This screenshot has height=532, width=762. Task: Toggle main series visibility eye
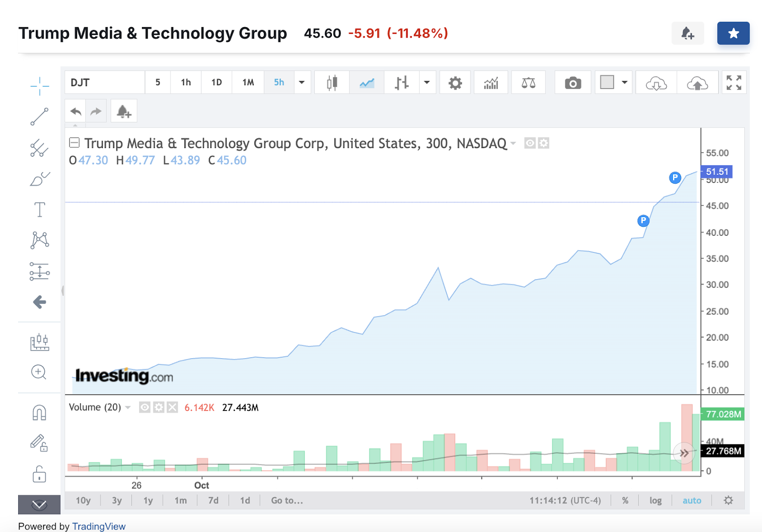pyautogui.click(x=530, y=143)
